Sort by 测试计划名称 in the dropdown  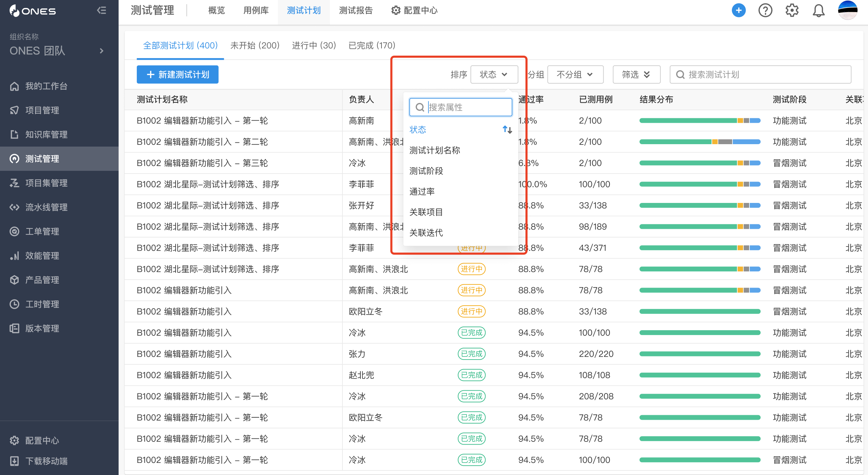point(461,150)
